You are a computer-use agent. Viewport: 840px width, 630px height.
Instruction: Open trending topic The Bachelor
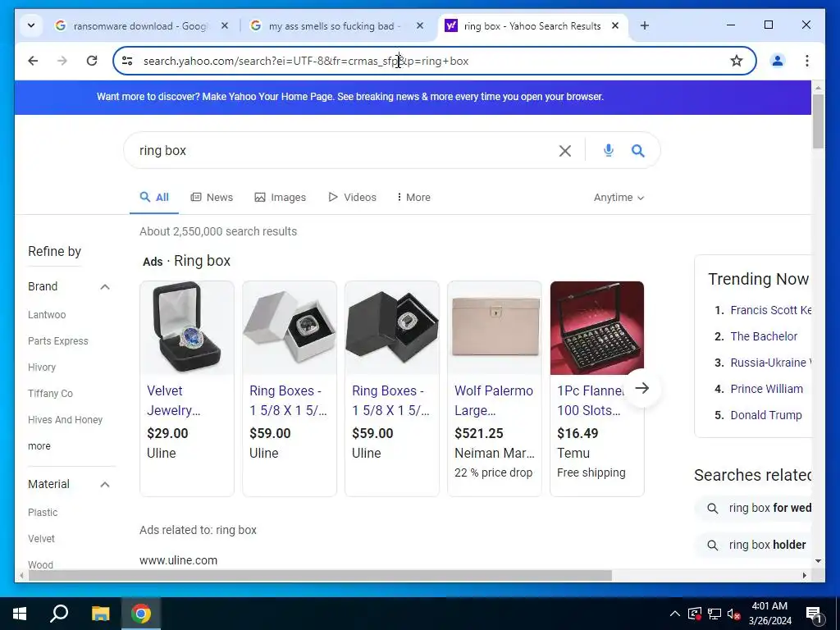pos(764,336)
